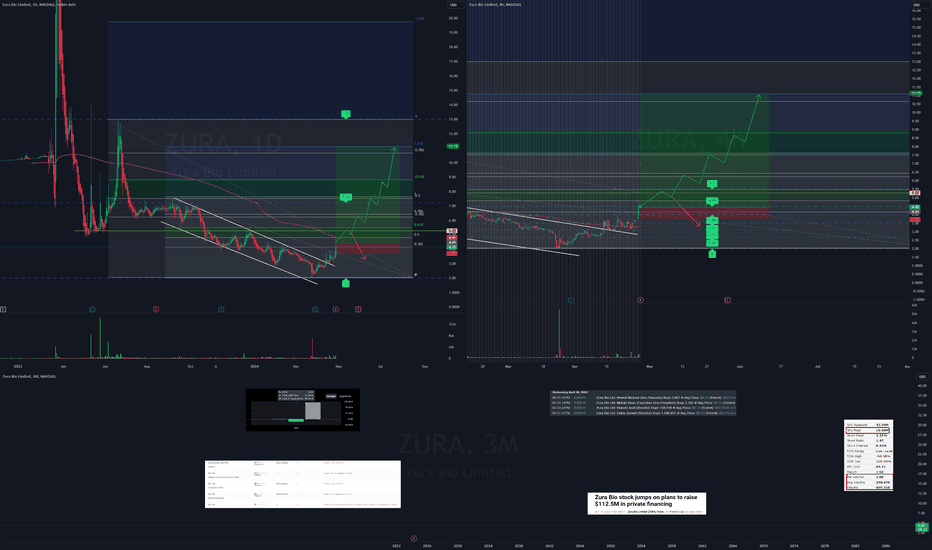
Task: Open the insider purchases list image
Action: [643, 403]
